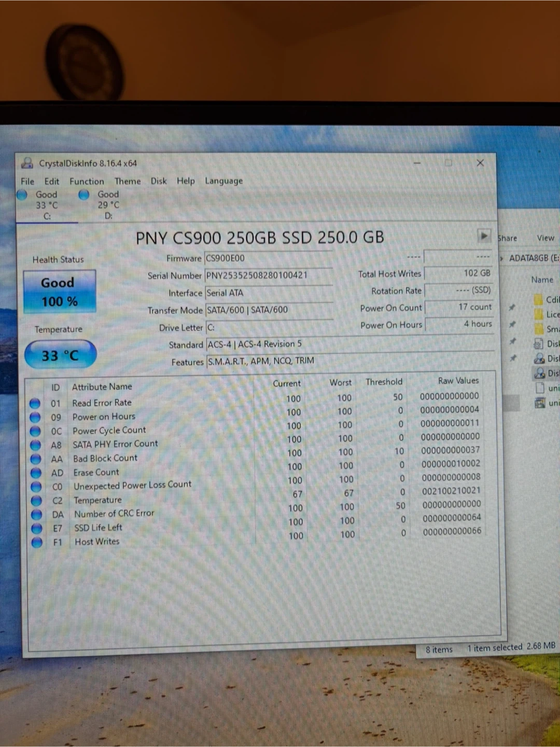Click the Good 100 % health status button
Screen dimensions: 560x747
[x=59, y=292]
